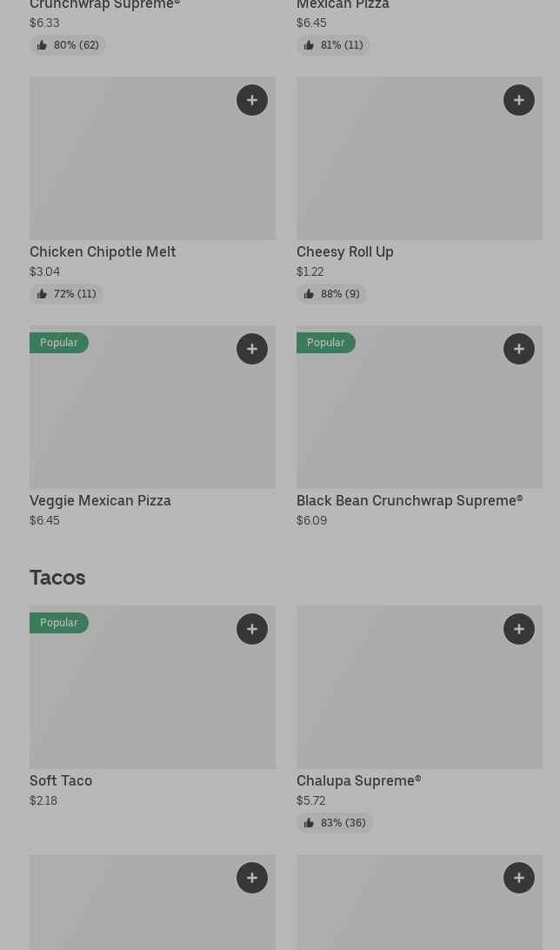This screenshot has width=560, height=950.
Task: Open the Cheesy Roll Up item
Action: 345,251
